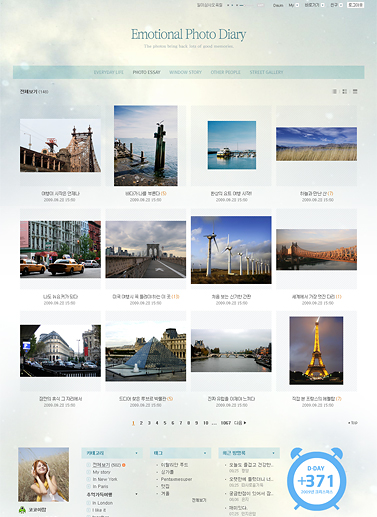The height and width of the screenshot is (517, 377).
Task: Click the 2009.08.23 15:50 date under taxi photo
Action: click(59, 303)
